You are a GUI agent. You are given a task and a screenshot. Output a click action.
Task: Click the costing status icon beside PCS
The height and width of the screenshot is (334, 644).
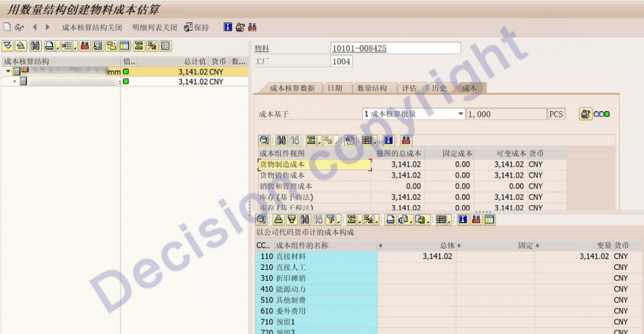click(586, 114)
